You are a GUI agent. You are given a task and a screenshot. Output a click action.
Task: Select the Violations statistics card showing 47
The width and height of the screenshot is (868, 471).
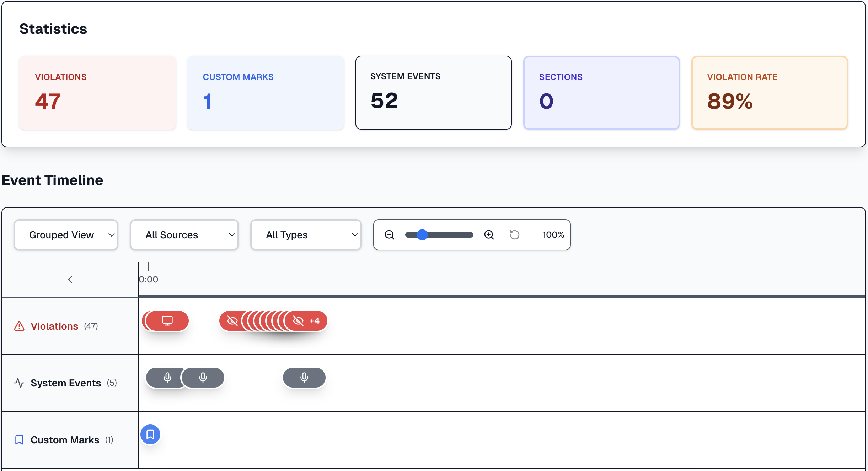[x=98, y=93]
